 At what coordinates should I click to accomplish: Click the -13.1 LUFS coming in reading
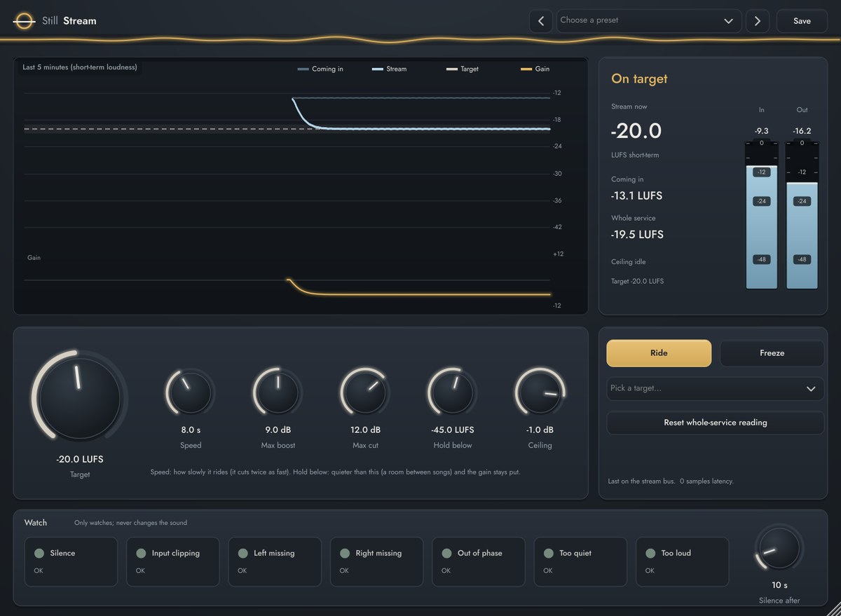pyautogui.click(x=636, y=196)
